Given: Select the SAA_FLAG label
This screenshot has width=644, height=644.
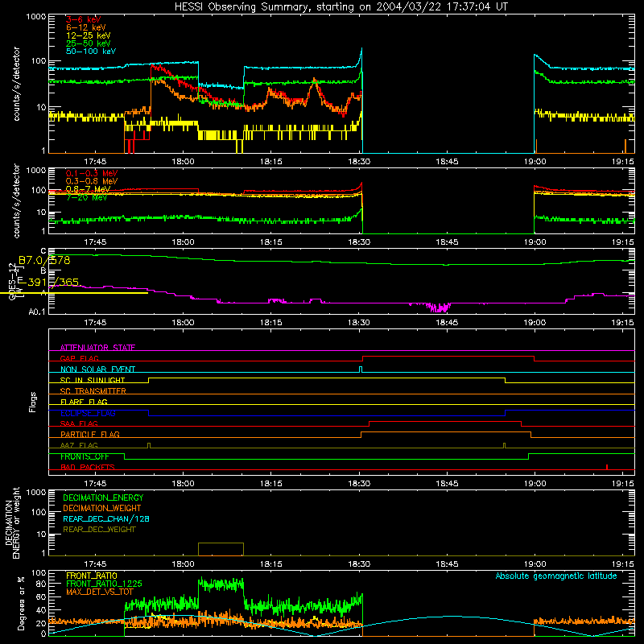Looking at the screenshot, I should (x=79, y=423).
